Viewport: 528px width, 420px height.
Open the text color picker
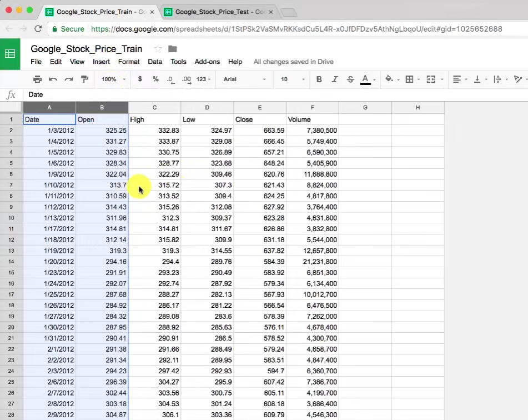(365, 79)
